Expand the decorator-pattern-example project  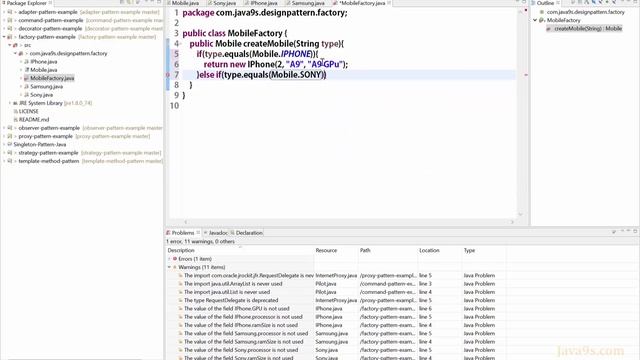point(4,29)
